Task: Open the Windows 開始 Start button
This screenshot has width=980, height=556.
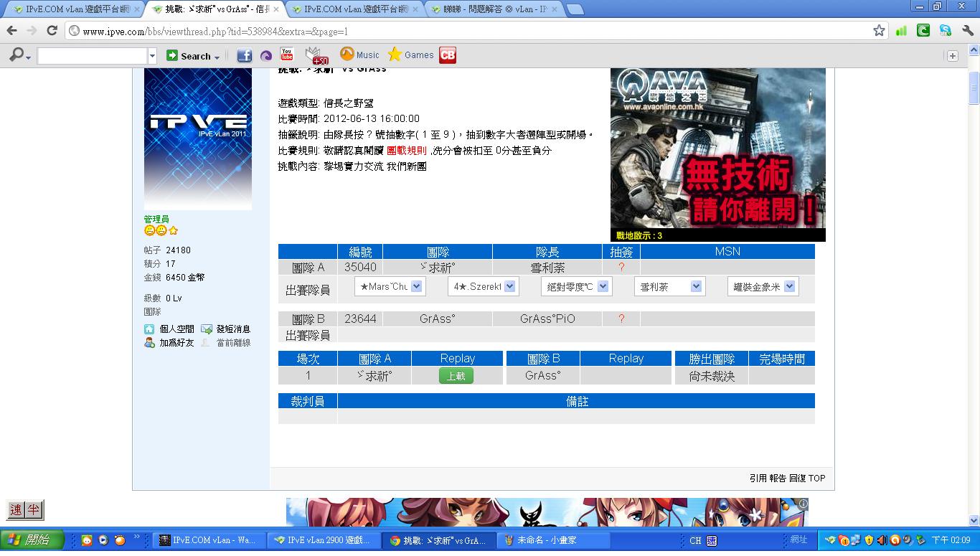Action: [32, 540]
